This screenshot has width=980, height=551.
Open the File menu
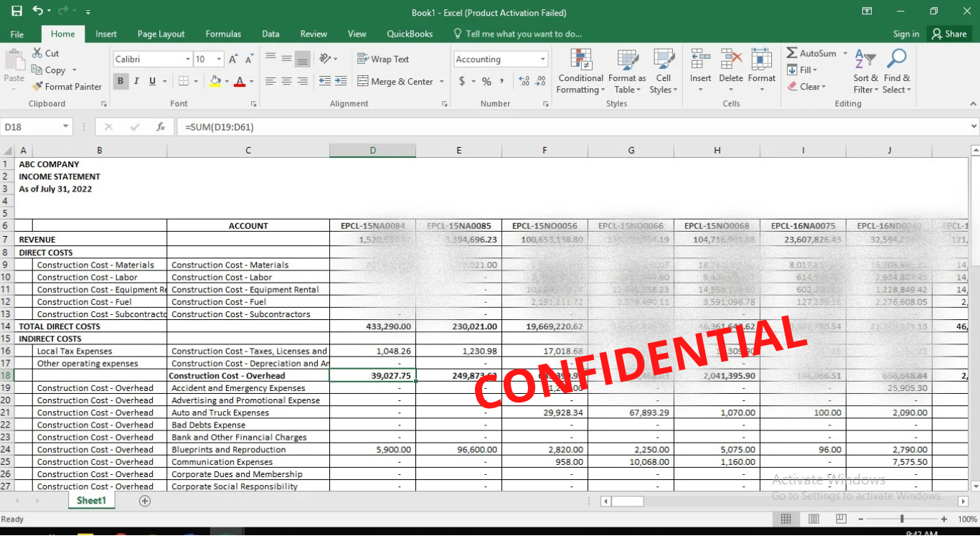pyautogui.click(x=17, y=34)
